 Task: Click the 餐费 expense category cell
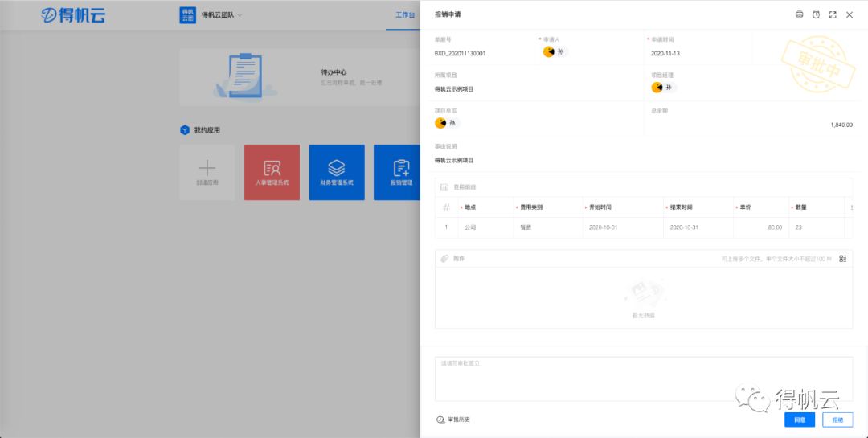[x=548, y=227]
